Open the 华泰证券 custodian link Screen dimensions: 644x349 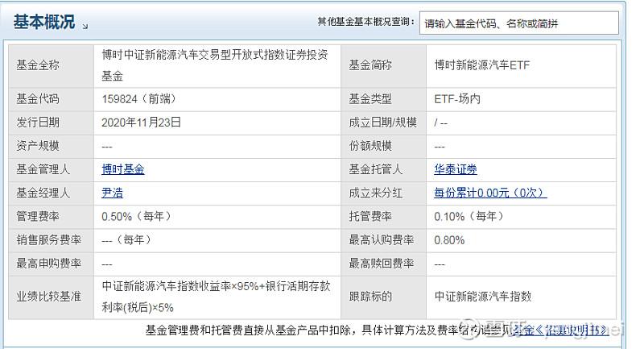456,169
